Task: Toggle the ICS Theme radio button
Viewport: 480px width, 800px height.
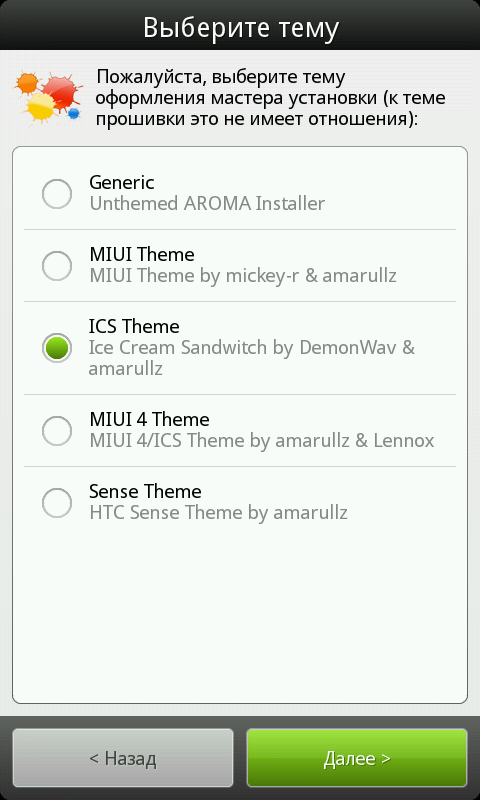Action: coord(57,348)
